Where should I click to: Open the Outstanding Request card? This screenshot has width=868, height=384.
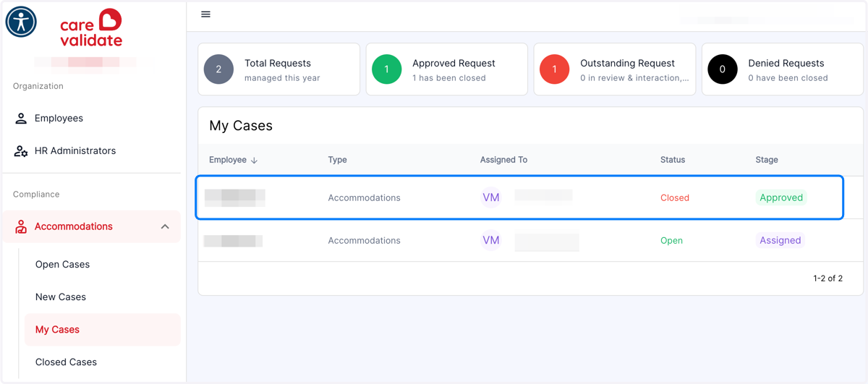[x=614, y=69]
